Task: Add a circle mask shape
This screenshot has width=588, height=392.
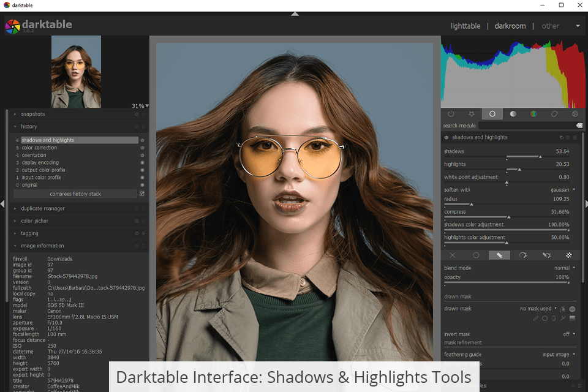Action: click(x=545, y=318)
